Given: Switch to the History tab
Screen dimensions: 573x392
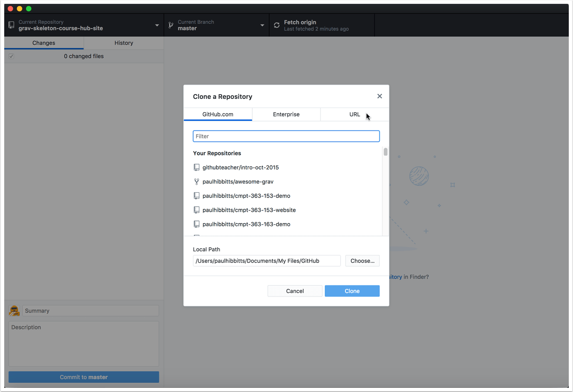Looking at the screenshot, I should [123, 43].
